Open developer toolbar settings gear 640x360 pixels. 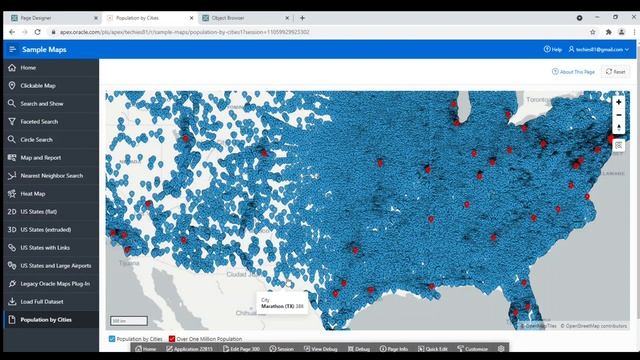click(x=501, y=349)
